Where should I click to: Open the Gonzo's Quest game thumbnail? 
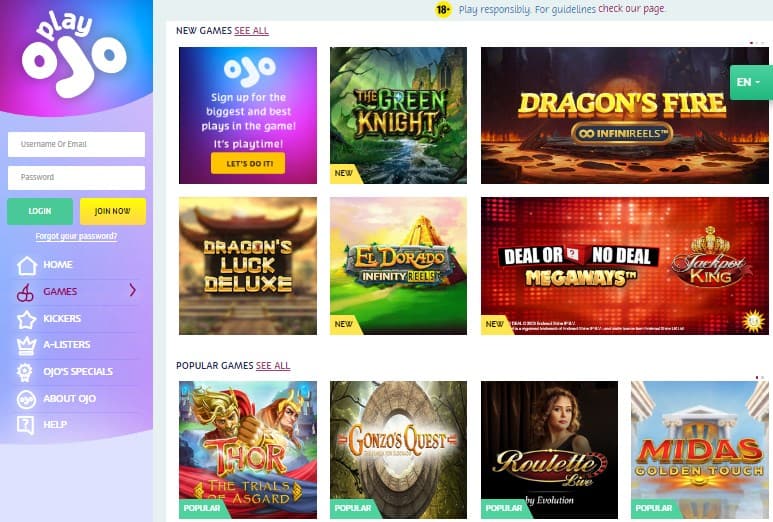pyautogui.click(x=398, y=450)
